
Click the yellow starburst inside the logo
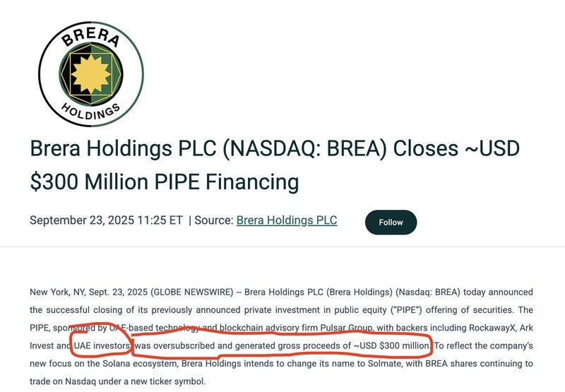click(91, 75)
